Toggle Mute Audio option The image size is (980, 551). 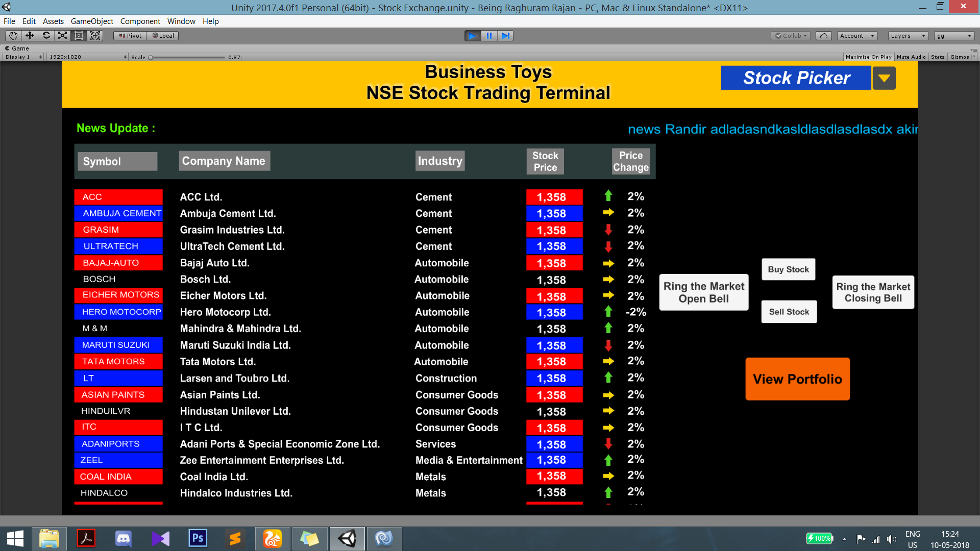pos(911,57)
